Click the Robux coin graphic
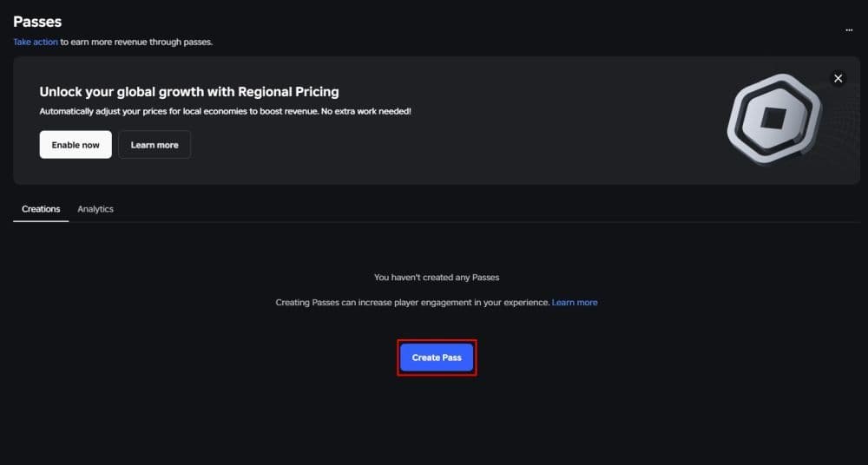 click(x=774, y=119)
